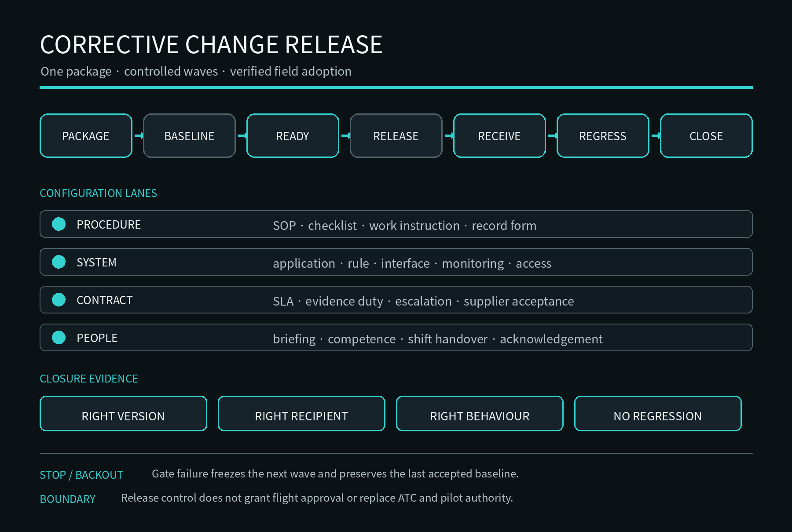Select the SYSTEM lane label
Viewport: 792px width, 532px height.
coord(96,262)
